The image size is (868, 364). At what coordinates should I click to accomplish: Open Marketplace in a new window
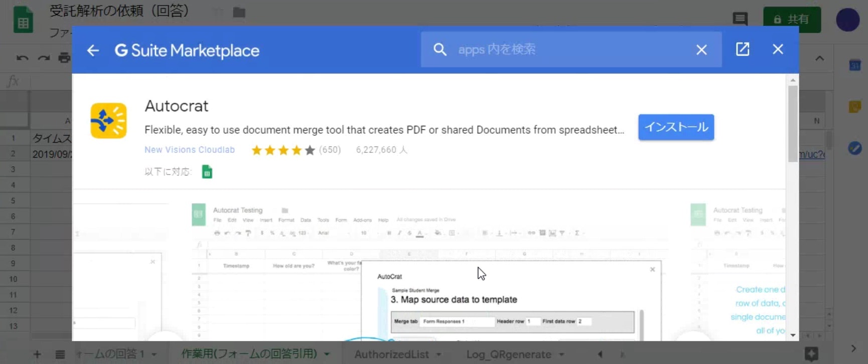743,49
